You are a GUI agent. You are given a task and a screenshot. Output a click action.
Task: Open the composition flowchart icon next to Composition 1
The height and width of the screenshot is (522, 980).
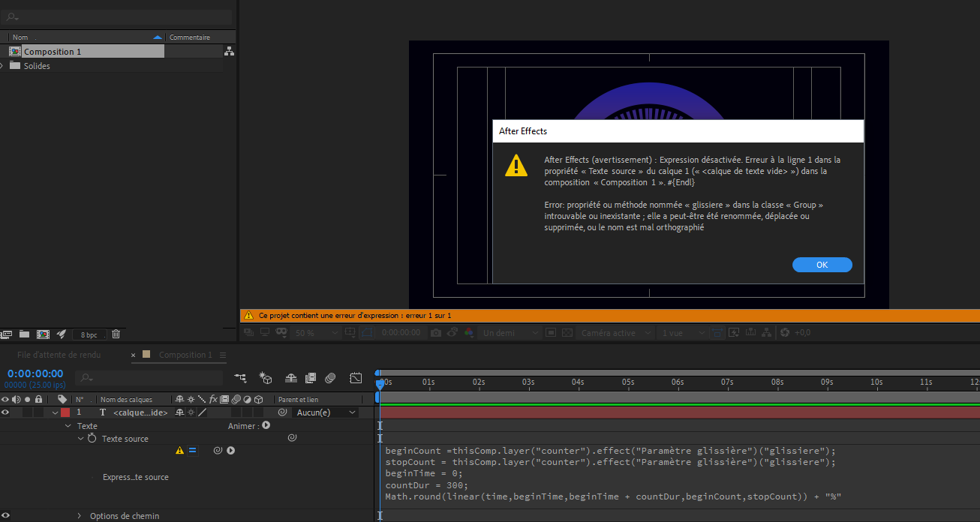tap(229, 52)
